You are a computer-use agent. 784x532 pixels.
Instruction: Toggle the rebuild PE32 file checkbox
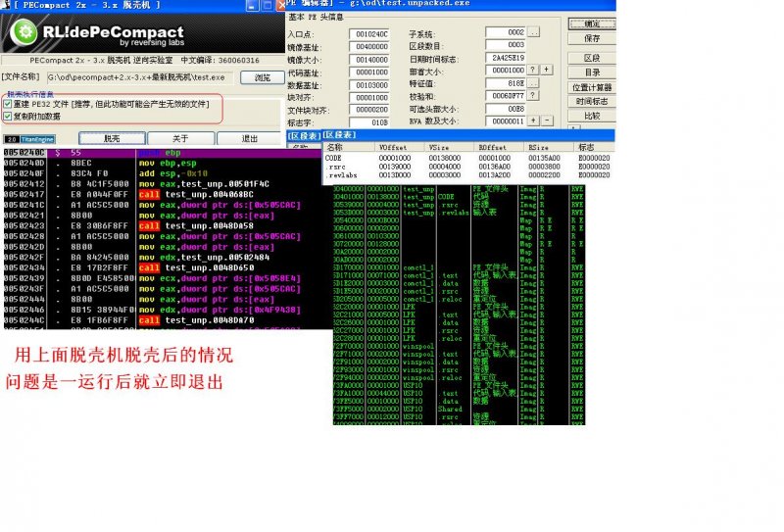tap(8, 104)
